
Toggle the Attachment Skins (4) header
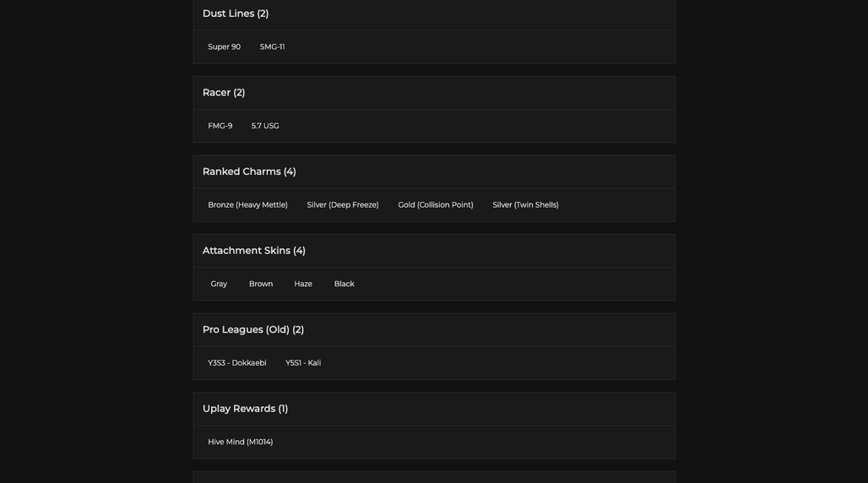(x=434, y=251)
